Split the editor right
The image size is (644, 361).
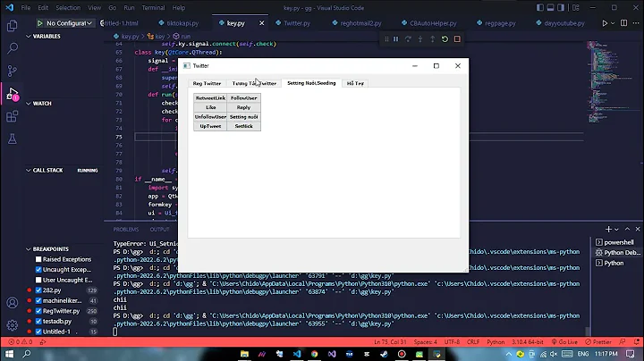[x=624, y=23]
